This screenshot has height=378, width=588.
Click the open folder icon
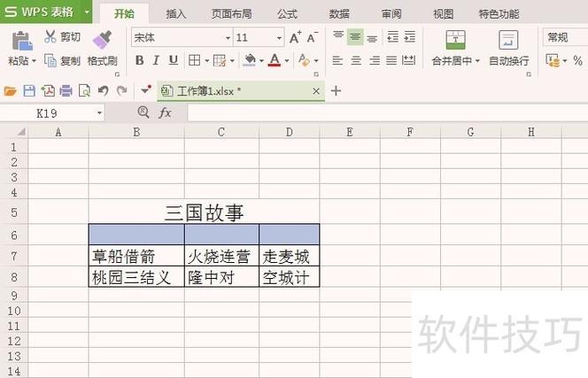[x=11, y=91]
